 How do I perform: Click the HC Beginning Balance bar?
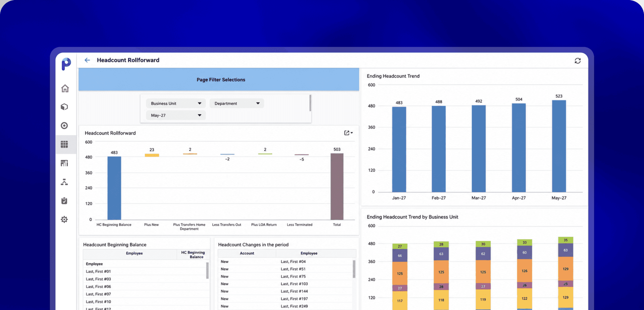114,188
